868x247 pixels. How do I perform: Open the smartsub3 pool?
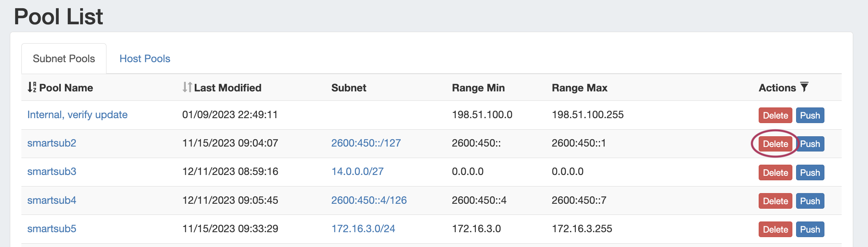(x=52, y=172)
